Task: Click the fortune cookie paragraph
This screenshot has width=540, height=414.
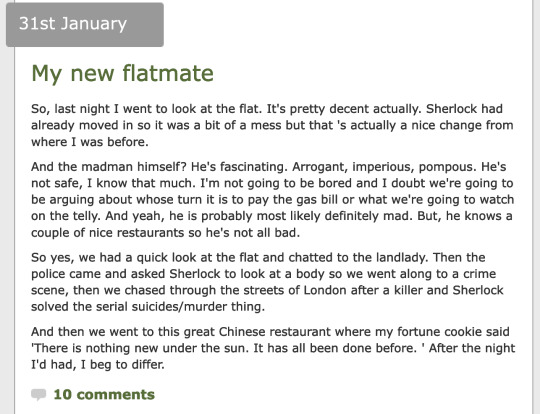Action: 273,348
